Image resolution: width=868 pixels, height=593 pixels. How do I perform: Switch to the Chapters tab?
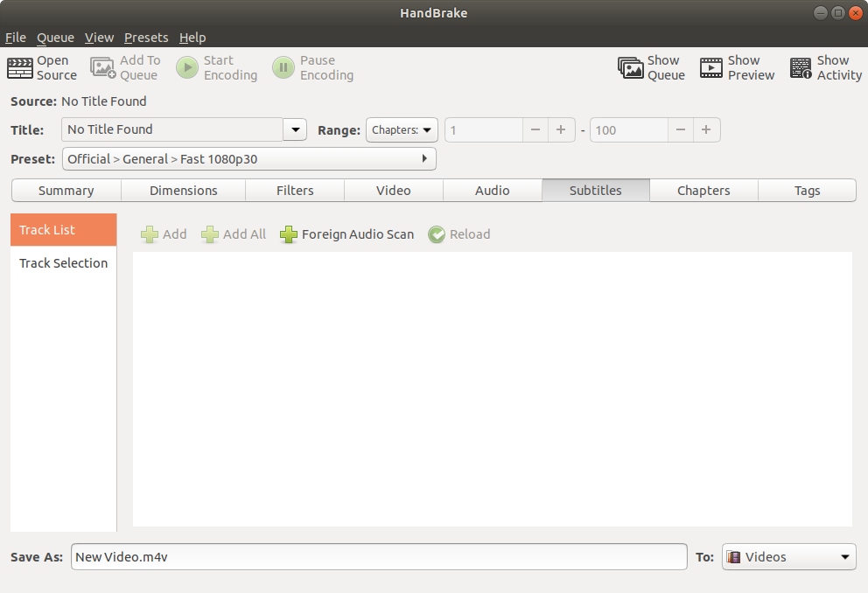[703, 191]
